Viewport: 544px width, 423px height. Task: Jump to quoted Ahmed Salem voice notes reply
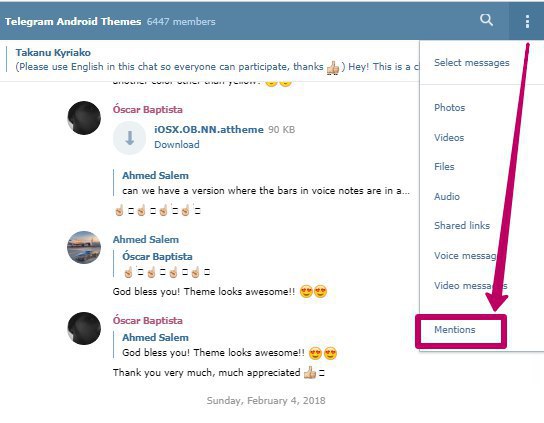pyautogui.click(x=262, y=183)
